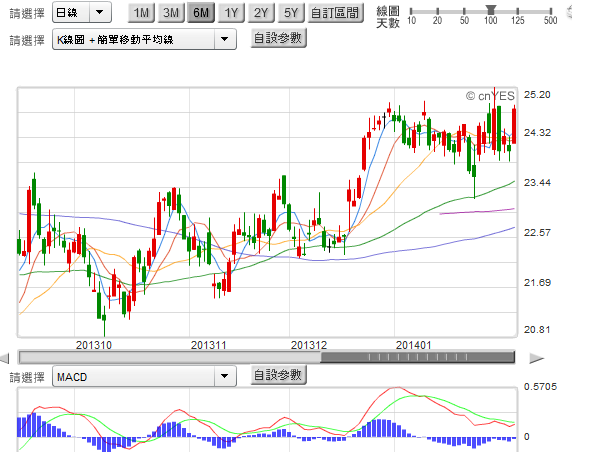
Task: Click the right scroll arrow under the chart
Action: pos(536,358)
